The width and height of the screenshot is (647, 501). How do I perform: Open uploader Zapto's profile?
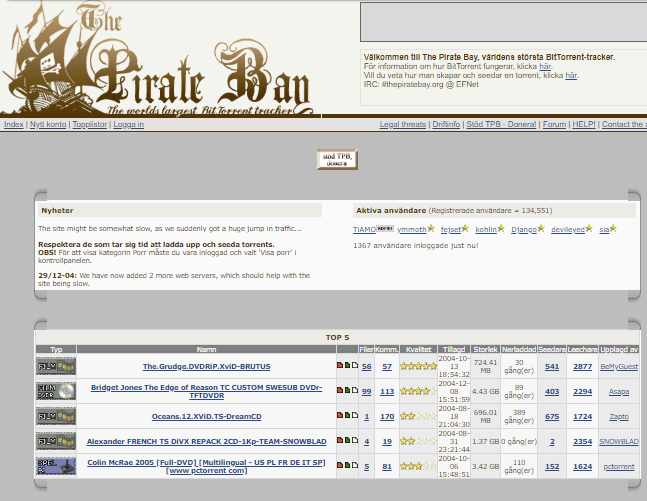(x=619, y=417)
